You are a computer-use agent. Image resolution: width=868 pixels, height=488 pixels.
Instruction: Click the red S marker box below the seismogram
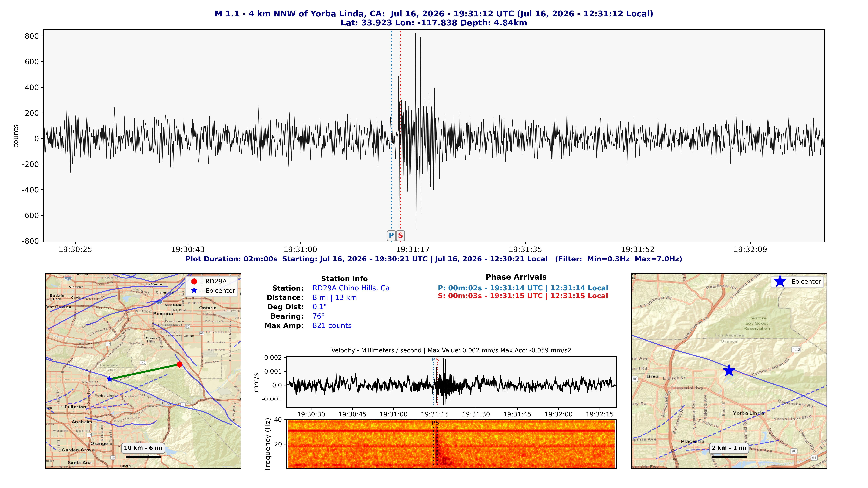click(x=400, y=235)
